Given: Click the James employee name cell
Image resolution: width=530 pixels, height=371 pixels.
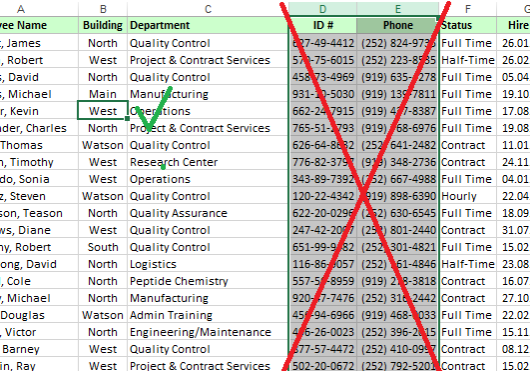Looking at the screenshot, I should pyautogui.click(x=39, y=43).
